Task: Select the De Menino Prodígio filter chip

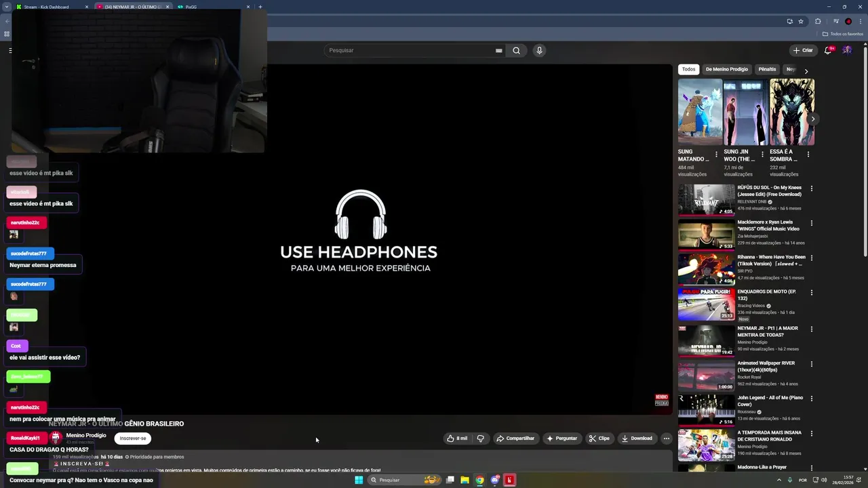Action: click(726, 69)
